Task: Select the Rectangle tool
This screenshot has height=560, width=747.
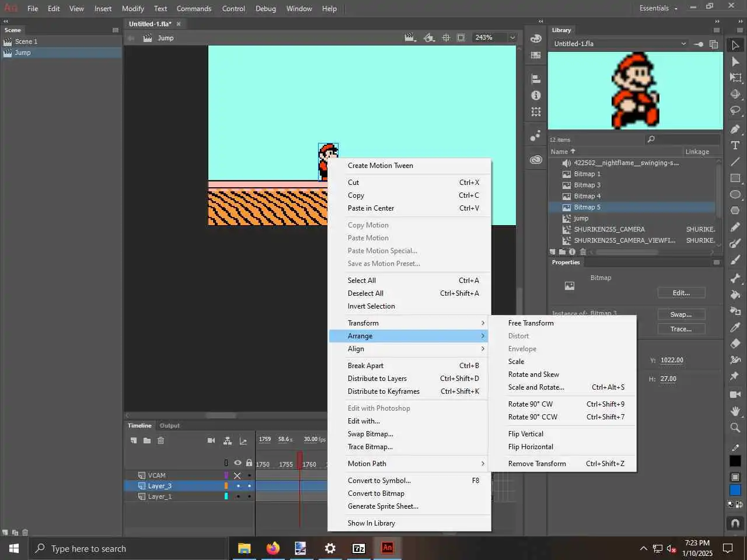Action: pyautogui.click(x=735, y=178)
